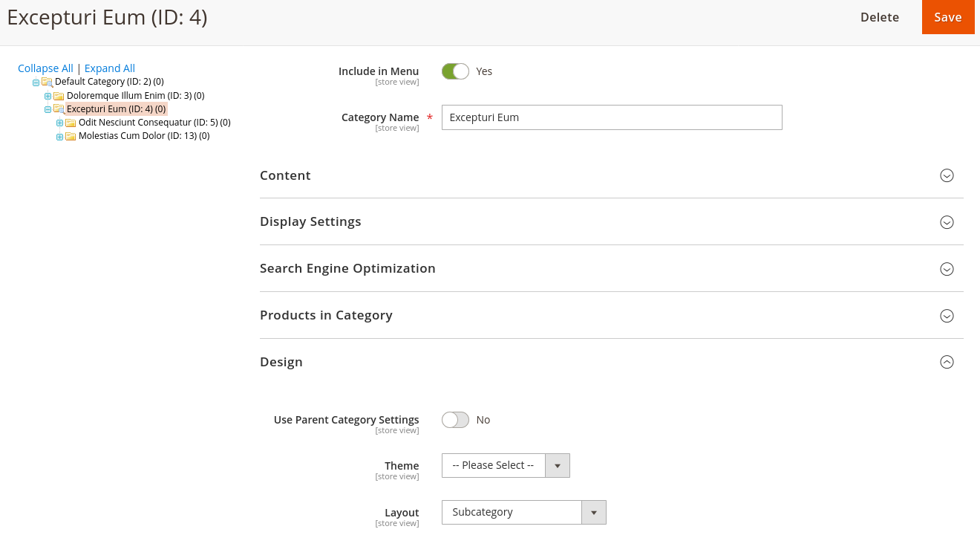Click the Doloremque Illum Enim folder icon

[x=59, y=96]
